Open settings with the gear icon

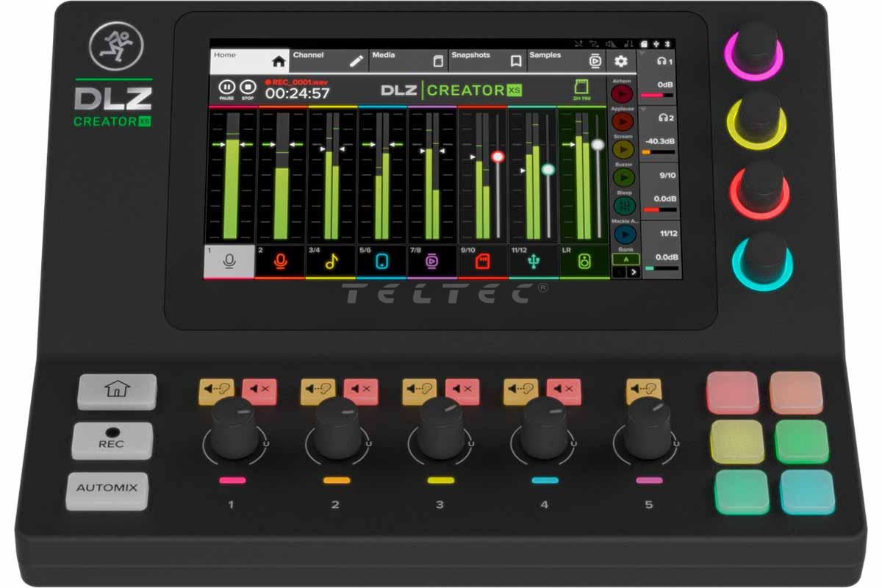[621, 61]
